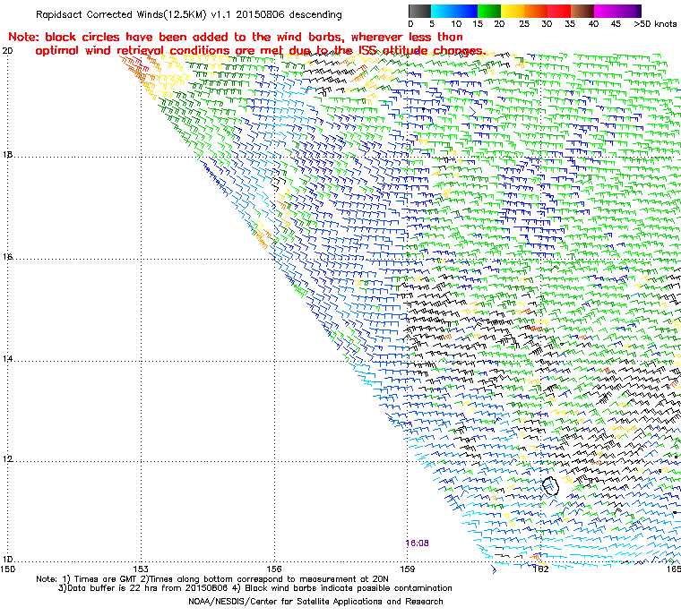
Task: Click the latitude axis label "12"
Action: 7,459
